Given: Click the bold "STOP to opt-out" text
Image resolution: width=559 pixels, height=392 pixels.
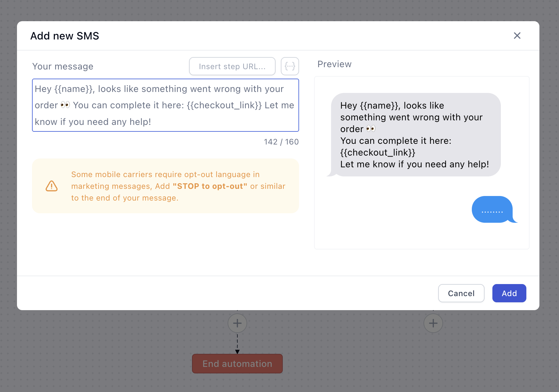Looking at the screenshot, I should point(210,186).
